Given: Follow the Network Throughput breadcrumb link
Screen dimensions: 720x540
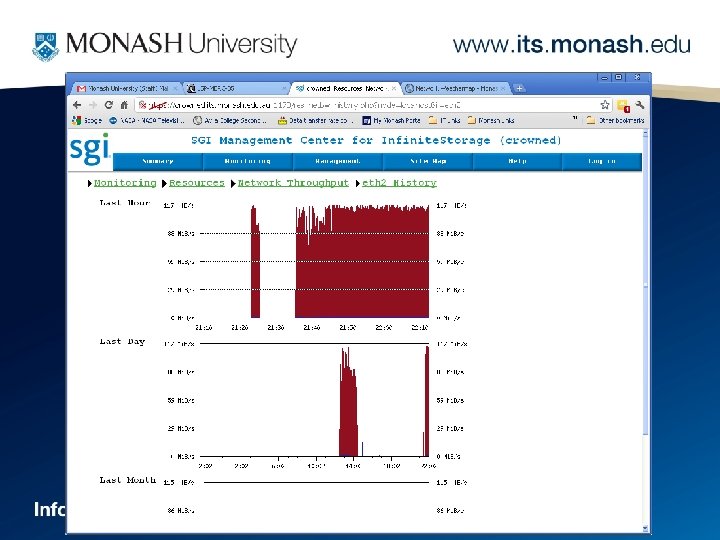Looking at the screenshot, I should click(293, 183).
